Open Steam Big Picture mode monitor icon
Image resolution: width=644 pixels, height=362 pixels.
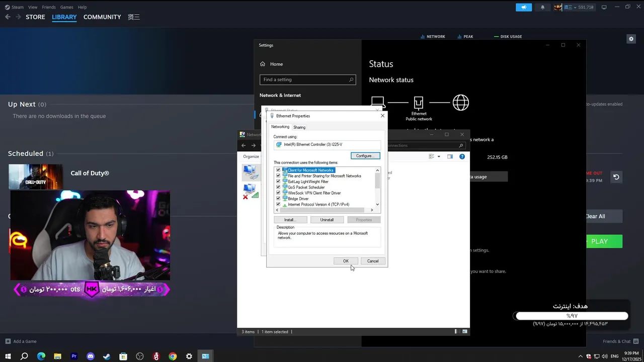tap(604, 7)
